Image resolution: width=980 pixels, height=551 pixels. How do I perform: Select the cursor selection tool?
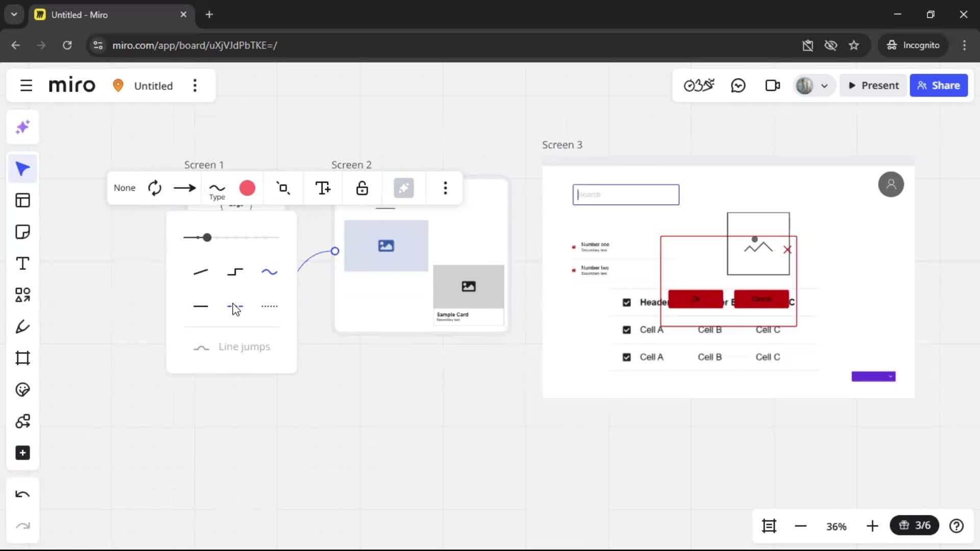coord(22,168)
